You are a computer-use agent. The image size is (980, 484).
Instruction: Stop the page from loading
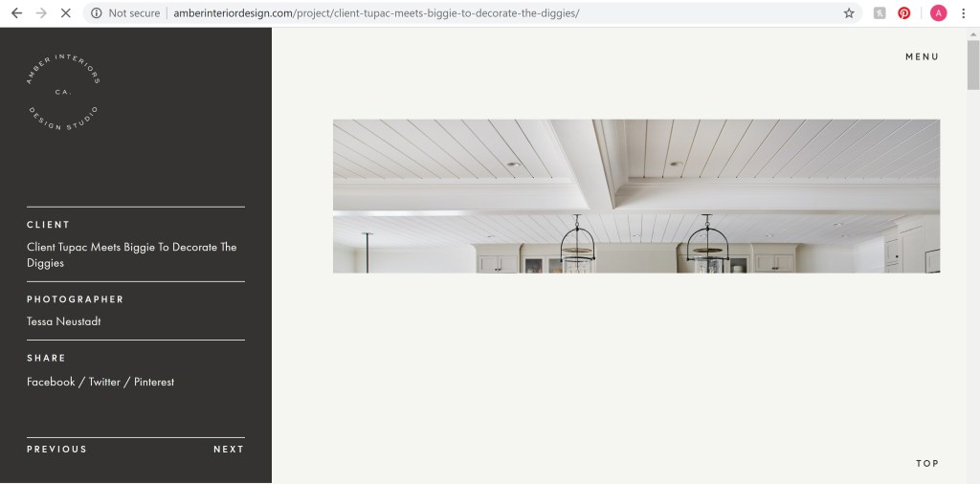pyautogui.click(x=66, y=13)
